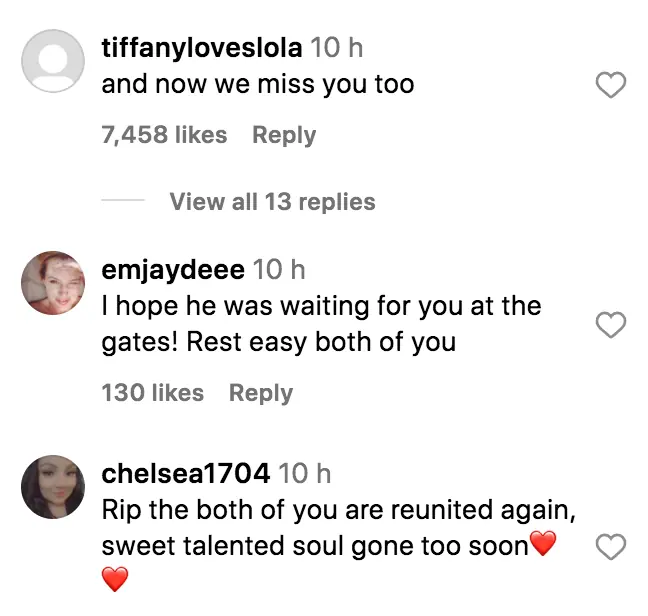The width and height of the screenshot is (648, 616).
Task: Like emjaydeee's comment with the heart
Action: (610, 325)
